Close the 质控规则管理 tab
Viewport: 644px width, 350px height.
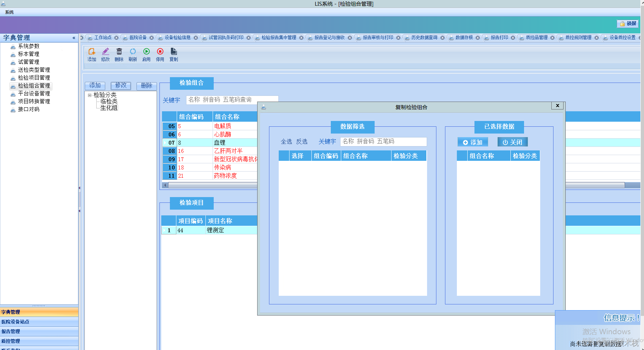tap(597, 38)
